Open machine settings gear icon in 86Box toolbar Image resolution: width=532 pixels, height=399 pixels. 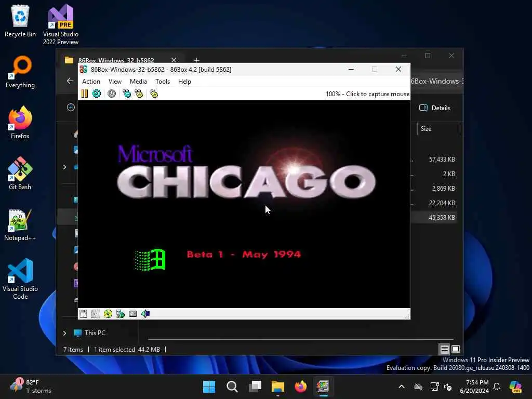pyautogui.click(x=154, y=94)
